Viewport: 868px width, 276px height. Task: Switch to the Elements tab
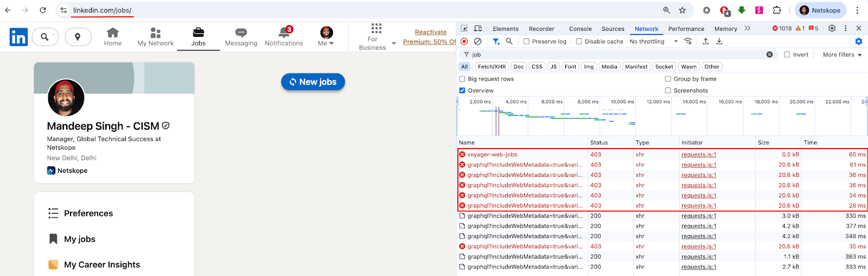pos(506,29)
